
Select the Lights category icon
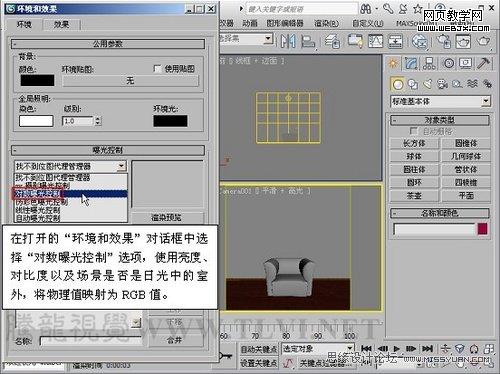click(428, 84)
